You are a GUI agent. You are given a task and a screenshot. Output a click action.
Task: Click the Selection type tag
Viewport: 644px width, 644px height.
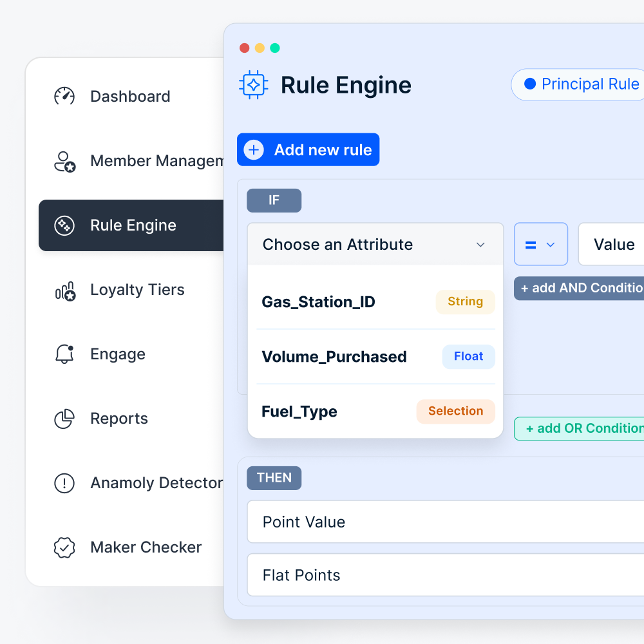tap(456, 411)
